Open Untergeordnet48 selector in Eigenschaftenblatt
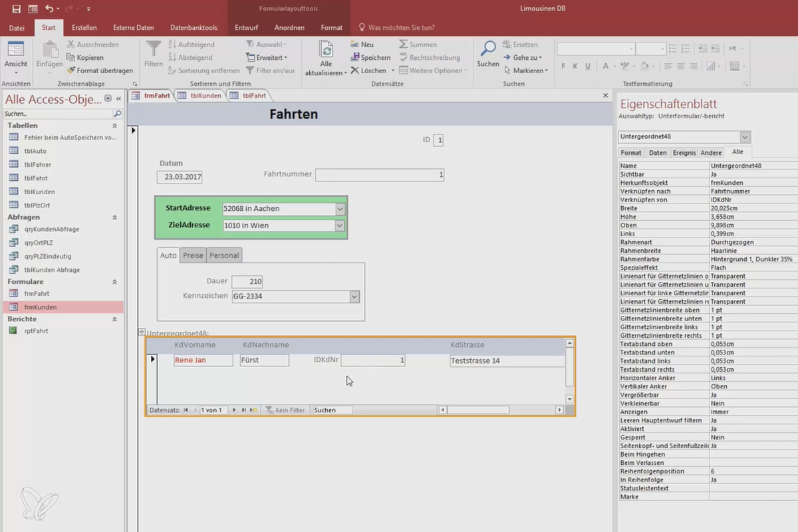Viewport: 798px width, 532px height. [745, 137]
